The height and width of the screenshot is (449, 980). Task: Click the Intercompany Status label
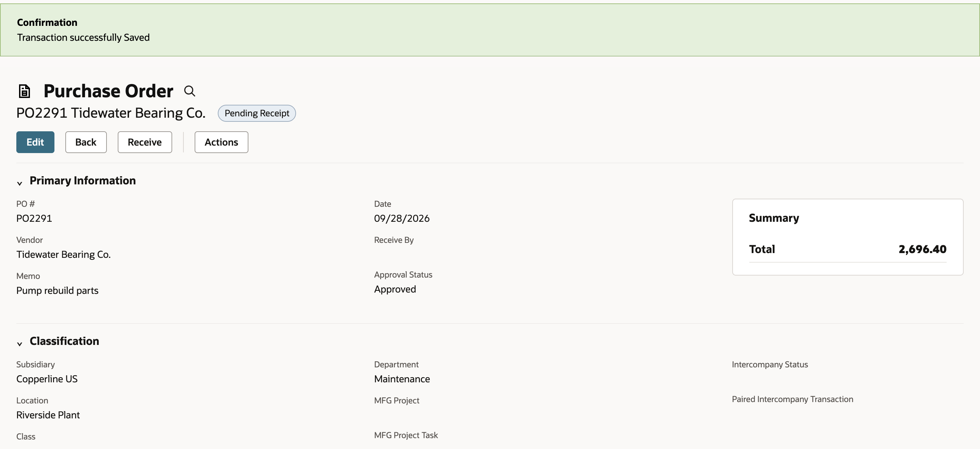pos(770,364)
